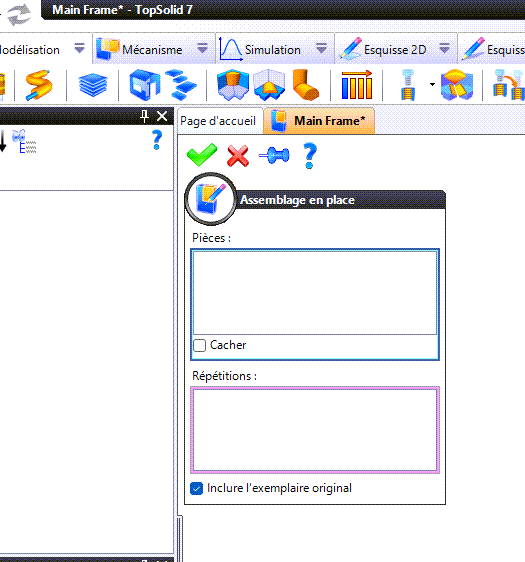The image size is (525, 562).
Task: Click inside the Répétitions selection box
Action: click(x=315, y=430)
